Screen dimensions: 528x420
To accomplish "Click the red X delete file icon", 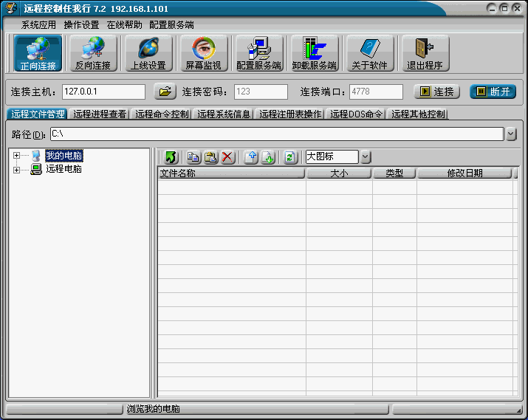I will click(x=227, y=157).
